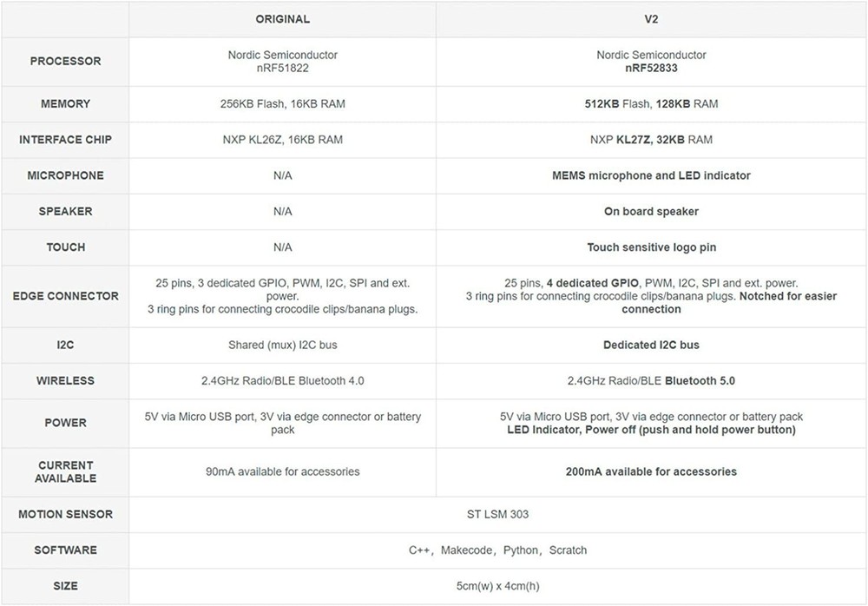Click the nRF51822 processor cell
This screenshot has height=606, width=868.
282,62
